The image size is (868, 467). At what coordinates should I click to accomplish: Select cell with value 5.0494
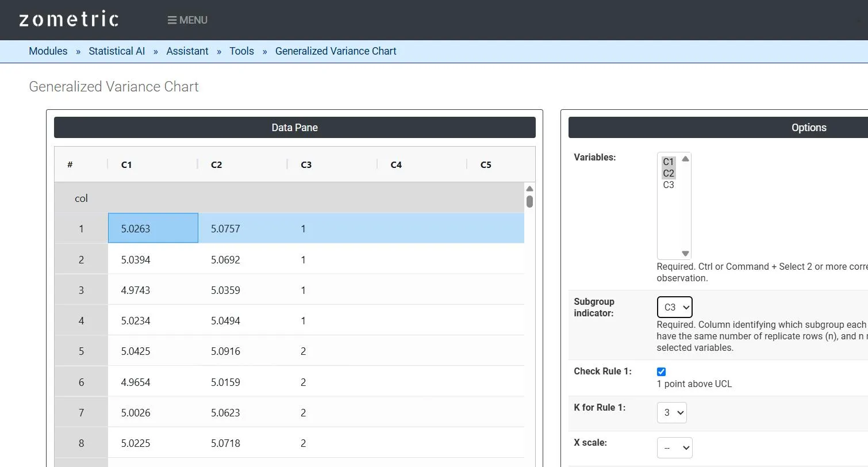point(243,320)
